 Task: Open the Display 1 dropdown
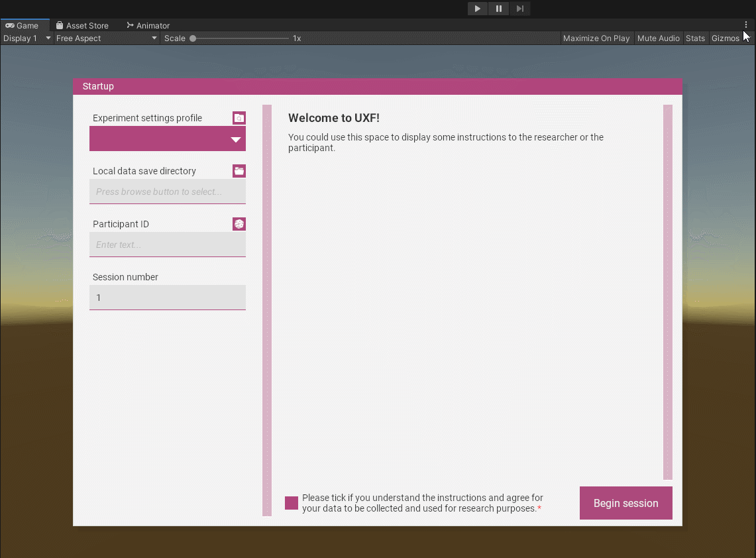click(27, 38)
